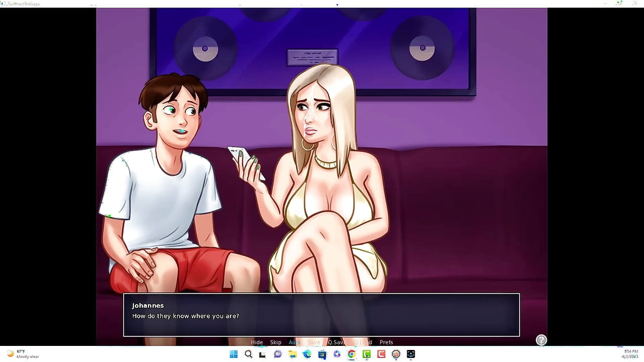
Task: Toggle Auto-advance in the quick menu
Action: [294, 342]
